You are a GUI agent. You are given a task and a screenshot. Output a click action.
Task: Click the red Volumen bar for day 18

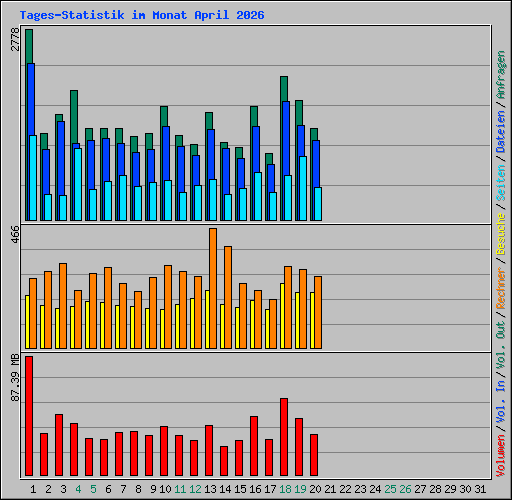coord(284,437)
